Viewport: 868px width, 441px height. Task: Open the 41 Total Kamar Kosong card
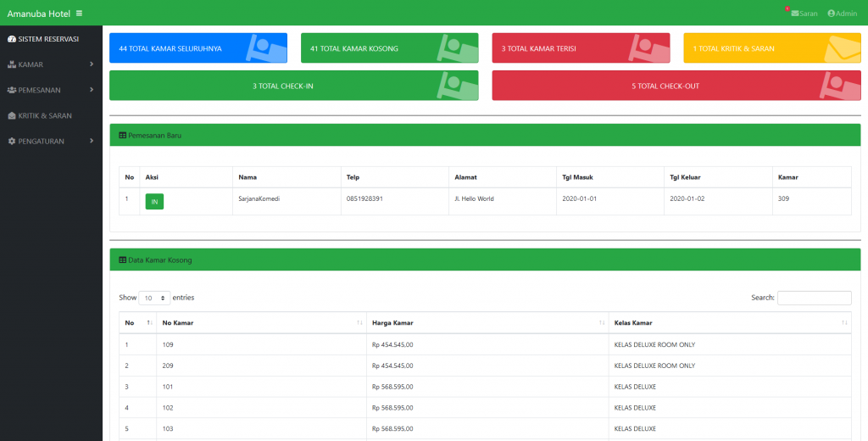pos(390,48)
